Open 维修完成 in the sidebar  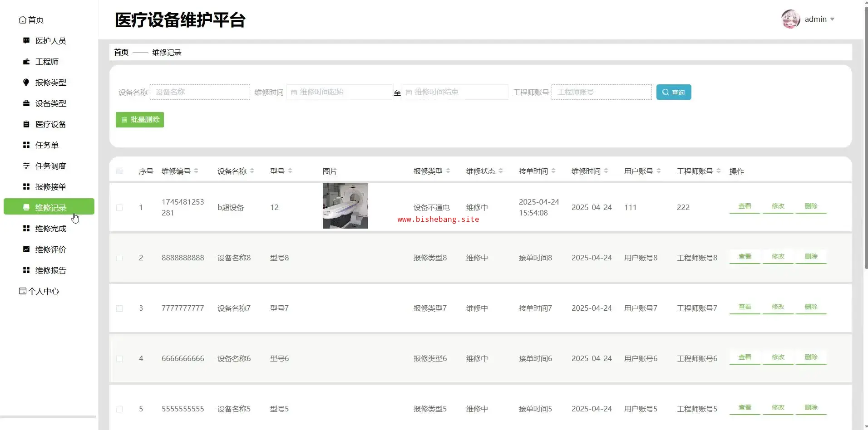tap(50, 229)
